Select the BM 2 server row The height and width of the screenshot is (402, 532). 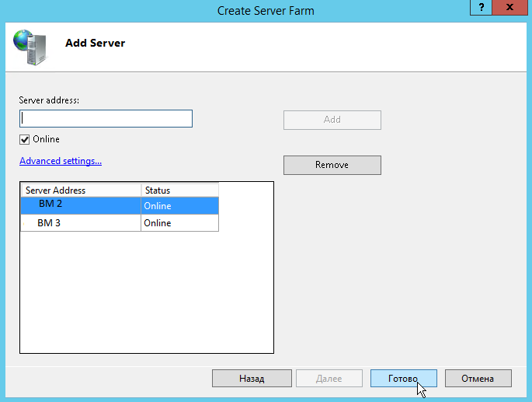tap(81, 206)
